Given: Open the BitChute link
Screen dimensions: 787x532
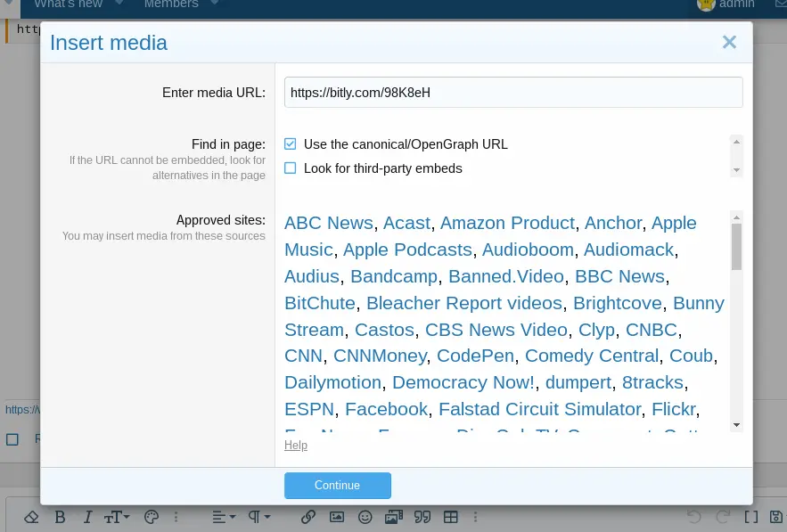Looking at the screenshot, I should pos(320,303).
